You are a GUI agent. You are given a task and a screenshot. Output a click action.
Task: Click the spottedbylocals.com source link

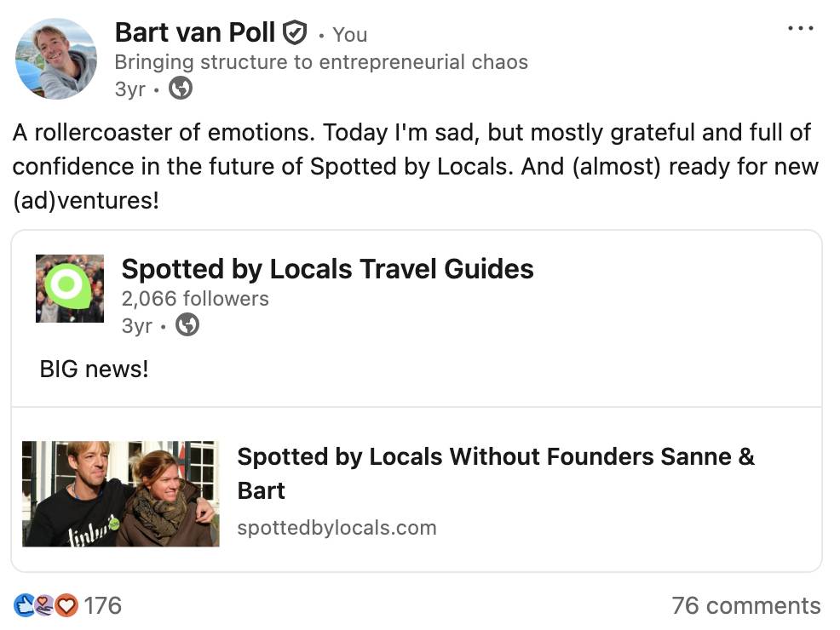click(337, 528)
